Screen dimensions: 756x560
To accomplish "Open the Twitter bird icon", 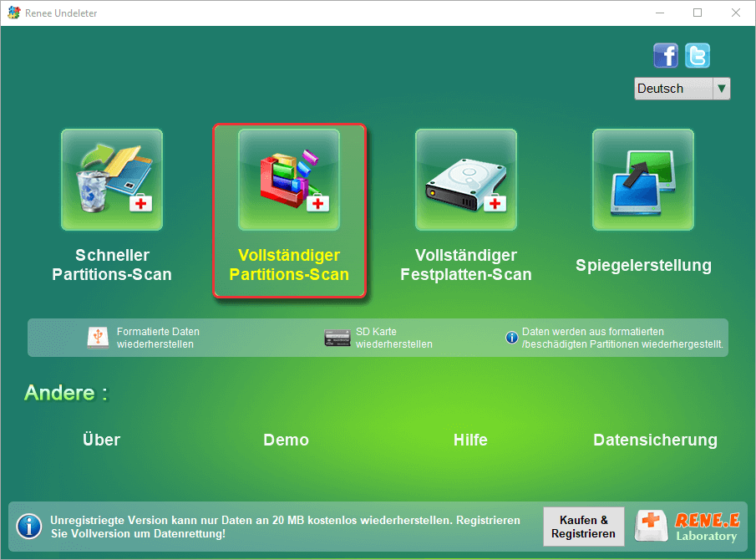I will [x=698, y=55].
